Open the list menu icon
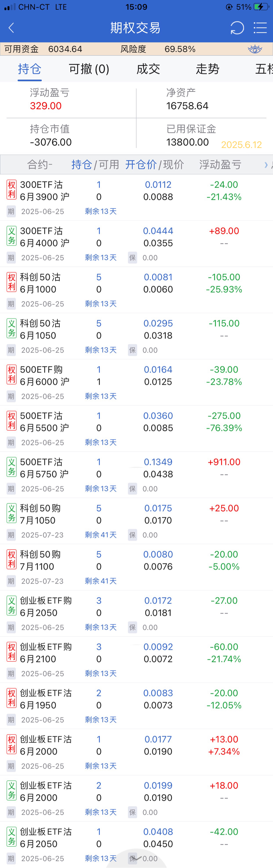Screen dimensions: 273x868 click(x=260, y=28)
